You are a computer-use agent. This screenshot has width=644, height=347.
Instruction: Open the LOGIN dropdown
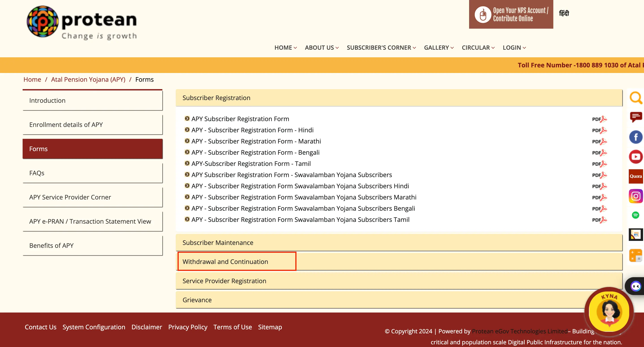point(514,48)
